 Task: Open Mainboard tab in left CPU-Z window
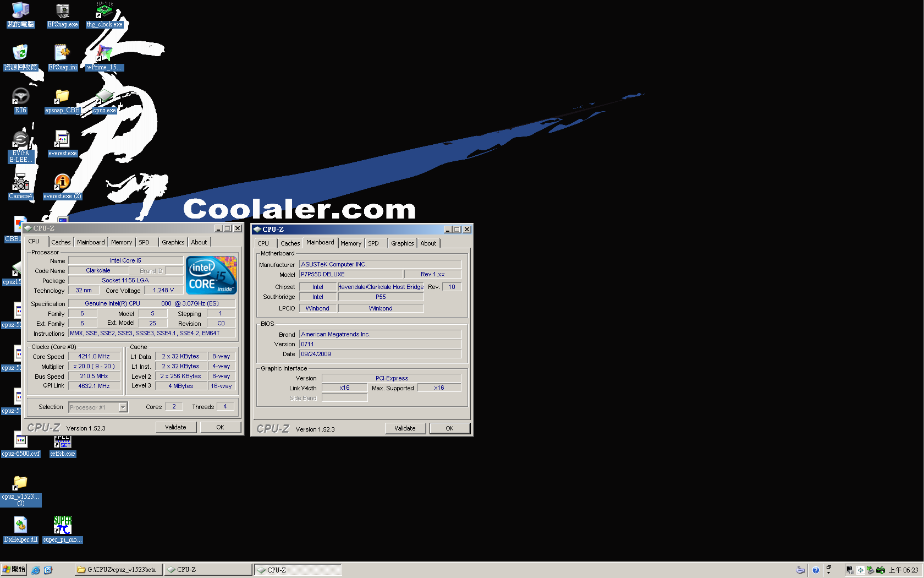click(x=91, y=242)
